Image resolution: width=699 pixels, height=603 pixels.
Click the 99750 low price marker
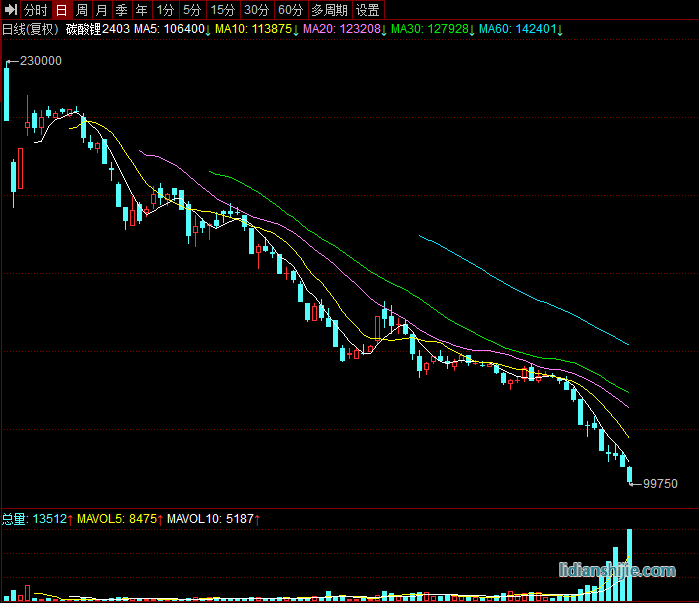(x=660, y=484)
